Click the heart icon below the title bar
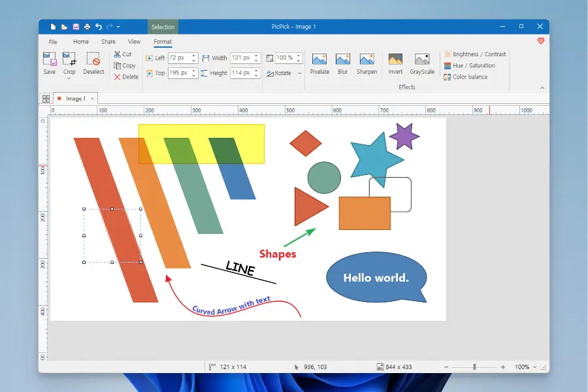Screen dimensions: 588x392 [540, 41]
